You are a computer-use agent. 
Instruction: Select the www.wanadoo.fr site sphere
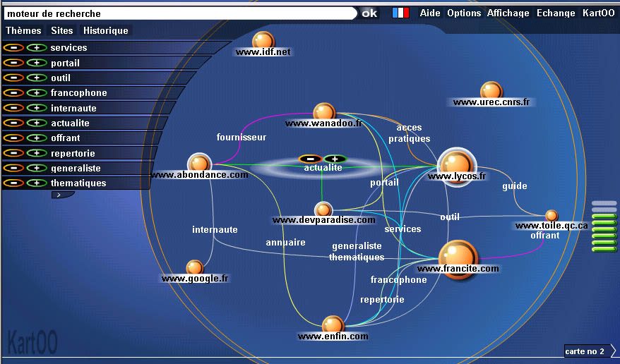(x=324, y=111)
